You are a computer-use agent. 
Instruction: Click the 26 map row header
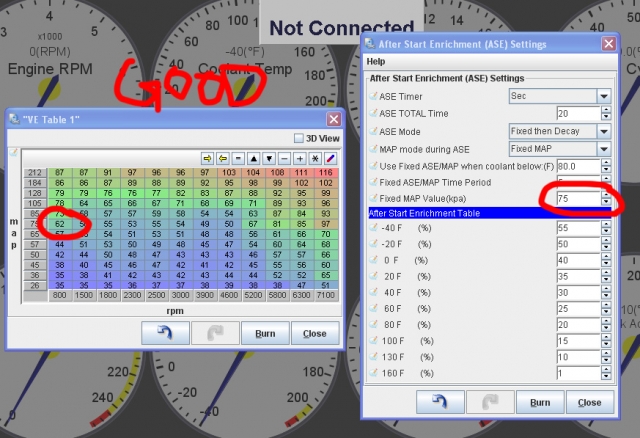35,285
